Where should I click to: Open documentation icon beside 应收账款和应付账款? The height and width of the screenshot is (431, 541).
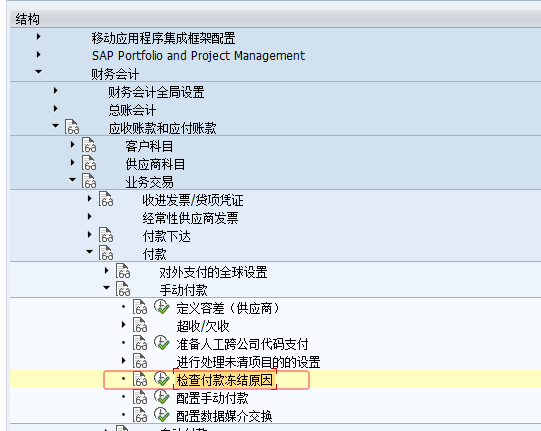[x=72, y=127]
